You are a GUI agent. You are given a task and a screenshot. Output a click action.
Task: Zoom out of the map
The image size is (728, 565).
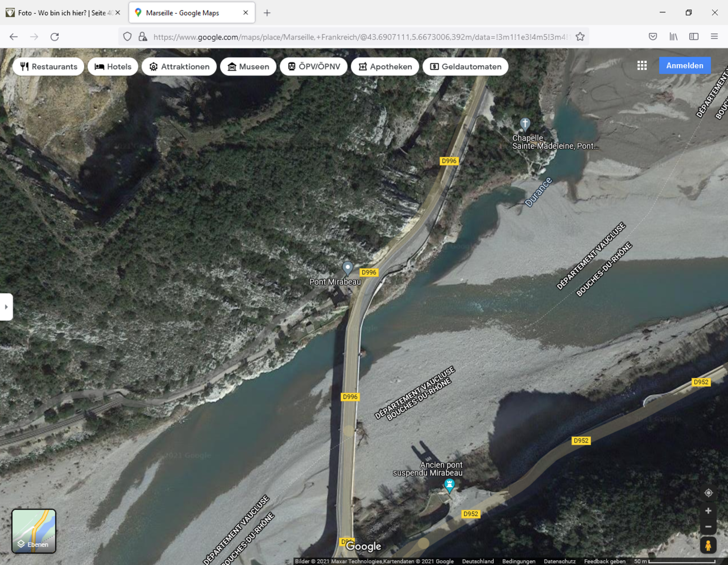click(708, 527)
